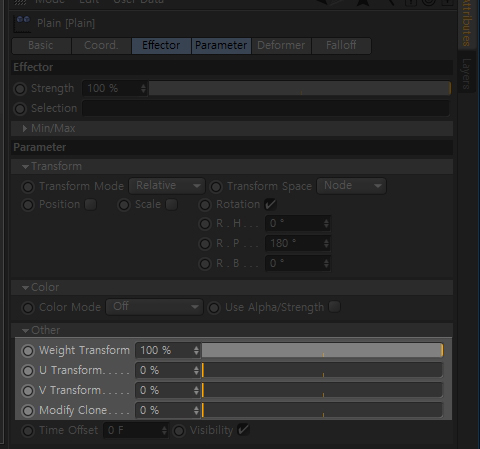Click the Weight Transform keyframe dot
This screenshot has height=449, width=480.
coord(28,351)
